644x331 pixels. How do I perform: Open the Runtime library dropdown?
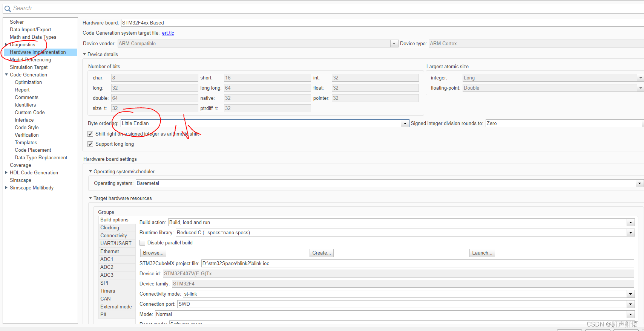click(x=630, y=233)
